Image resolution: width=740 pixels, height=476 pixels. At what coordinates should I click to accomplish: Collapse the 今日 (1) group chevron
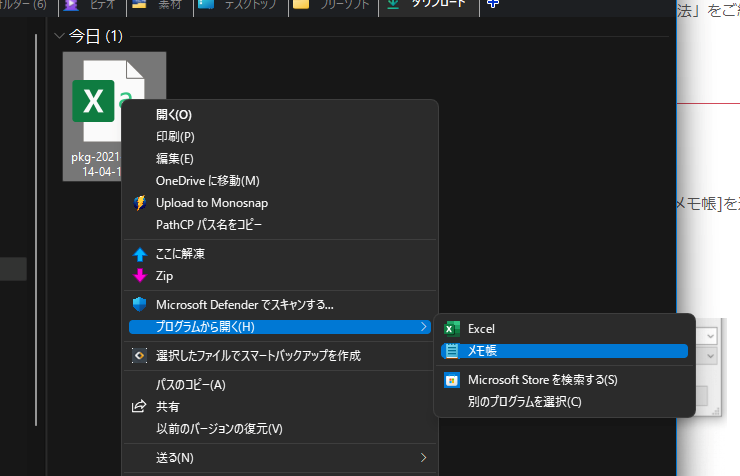59,36
